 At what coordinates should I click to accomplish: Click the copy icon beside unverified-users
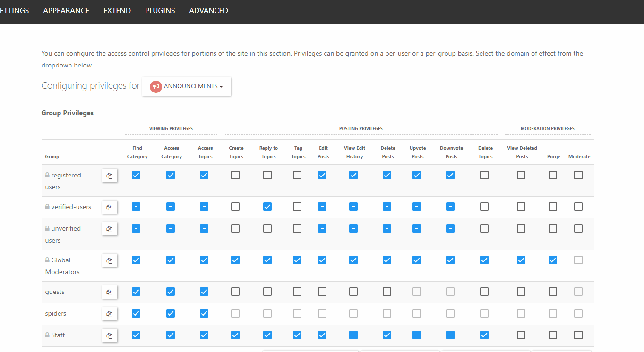point(109,228)
